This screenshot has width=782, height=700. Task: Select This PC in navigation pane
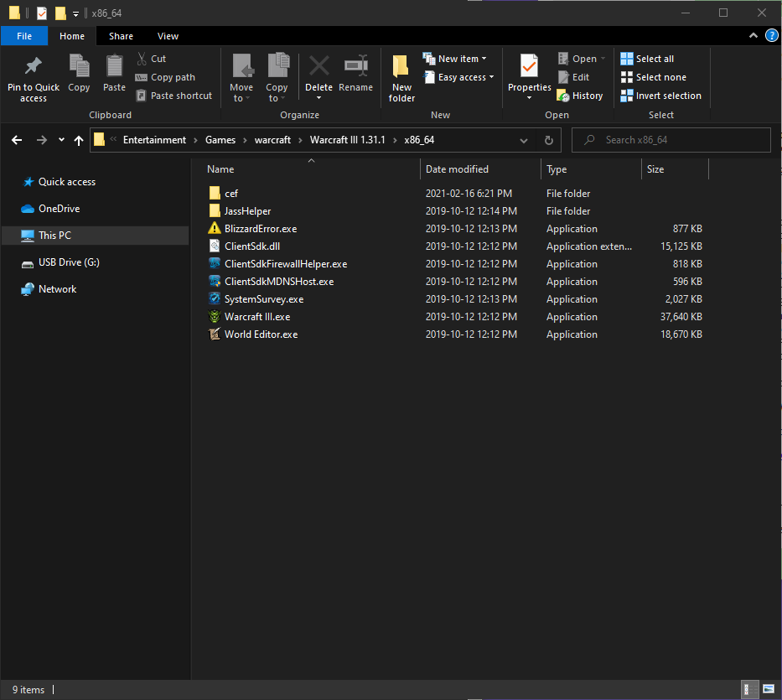[95, 235]
